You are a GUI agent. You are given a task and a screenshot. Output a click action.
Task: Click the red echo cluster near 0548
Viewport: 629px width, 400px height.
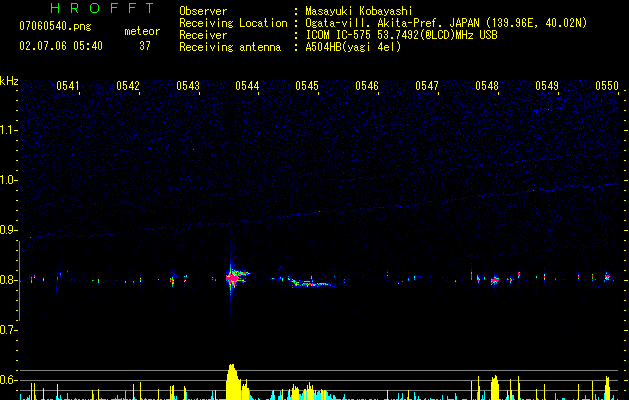tap(495, 280)
